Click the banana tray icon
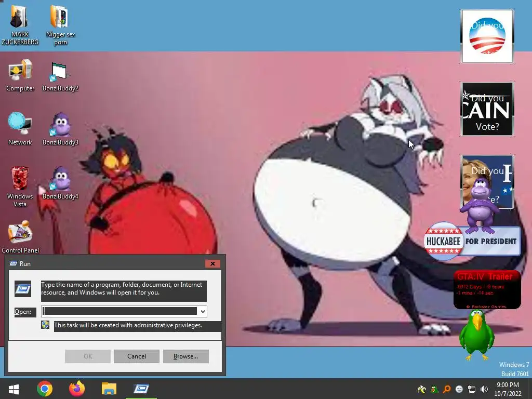 coord(421,389)
